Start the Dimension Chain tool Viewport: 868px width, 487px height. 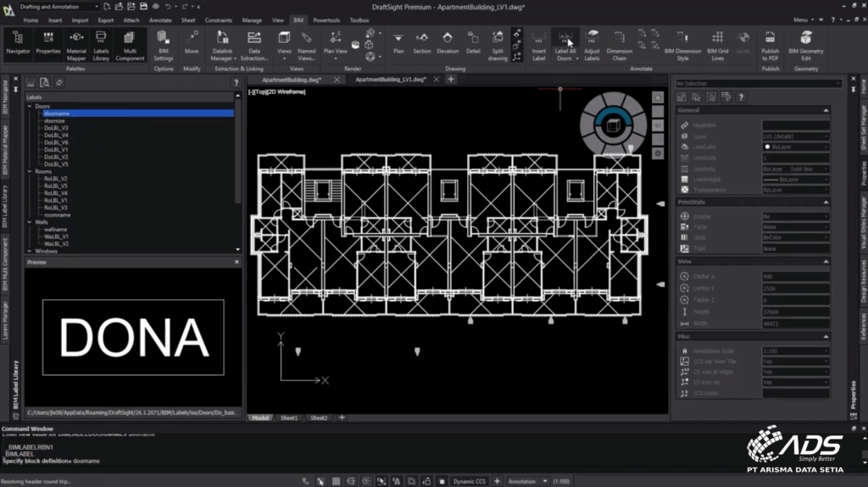(x=620, y=46)
